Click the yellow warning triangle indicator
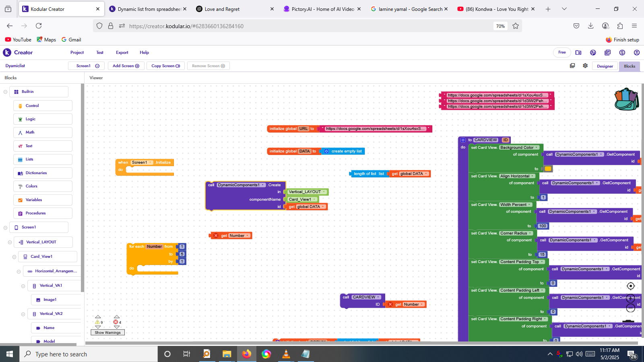This screenshot has height=362, width=644. tap(97, 322)
